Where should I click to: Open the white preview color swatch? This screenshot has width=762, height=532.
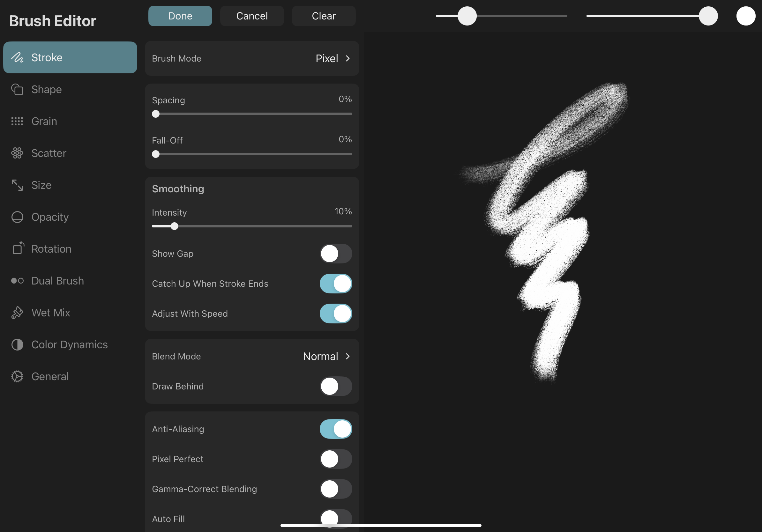[746, 16]
